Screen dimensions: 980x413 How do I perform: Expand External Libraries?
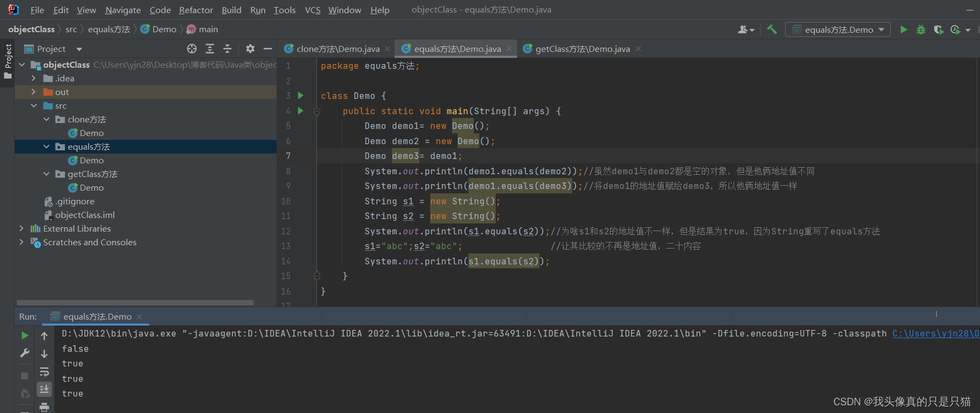[x=22, y=228]
